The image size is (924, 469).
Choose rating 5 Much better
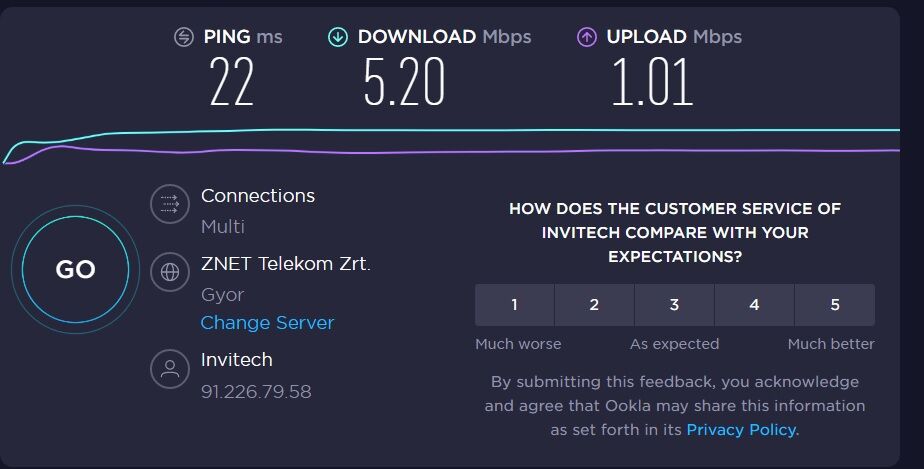tap(835, 305)
